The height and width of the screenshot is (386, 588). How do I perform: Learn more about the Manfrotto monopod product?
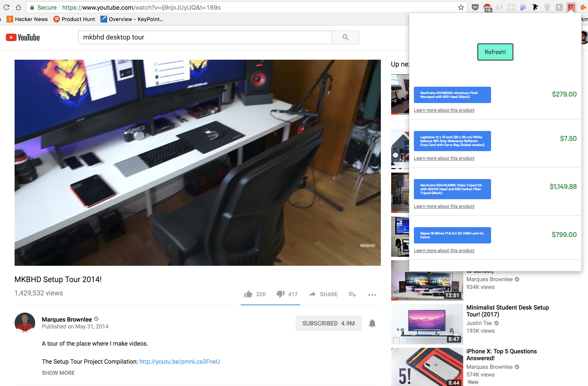tap(444, 110)
